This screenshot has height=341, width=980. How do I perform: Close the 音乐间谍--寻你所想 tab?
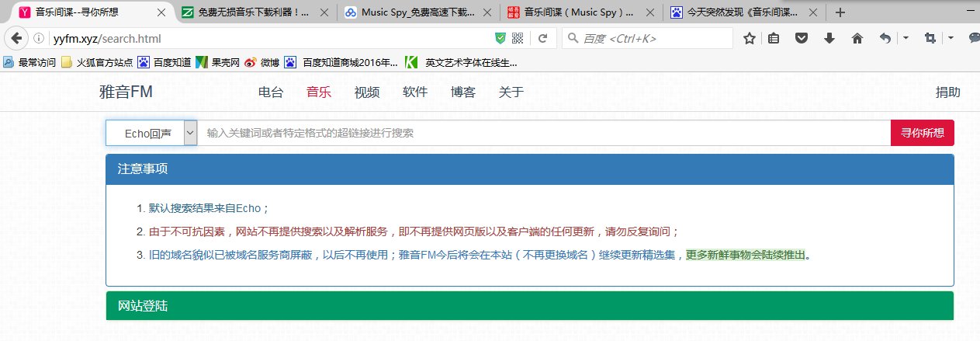click(x=161, y=12)
